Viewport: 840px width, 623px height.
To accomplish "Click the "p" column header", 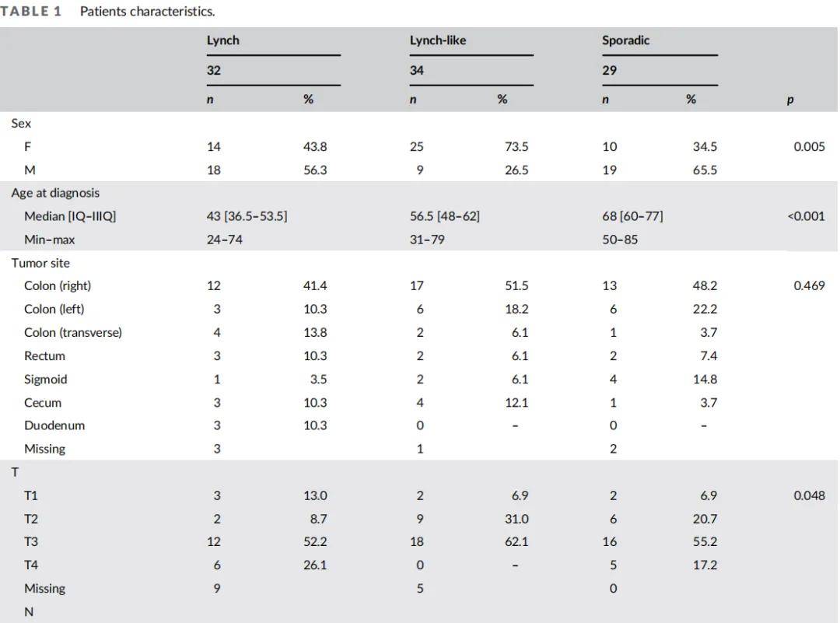I will click(790, 100).
